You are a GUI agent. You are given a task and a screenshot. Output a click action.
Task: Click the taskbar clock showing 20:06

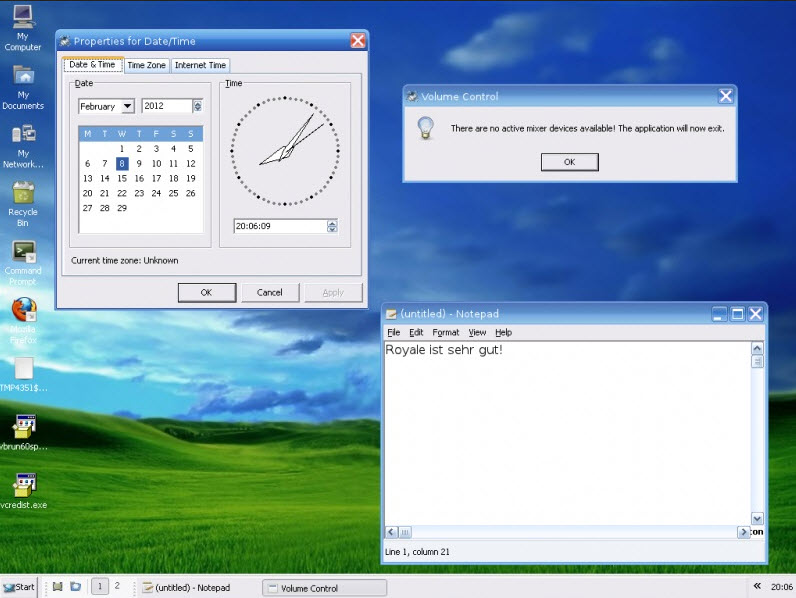point(781,587)
